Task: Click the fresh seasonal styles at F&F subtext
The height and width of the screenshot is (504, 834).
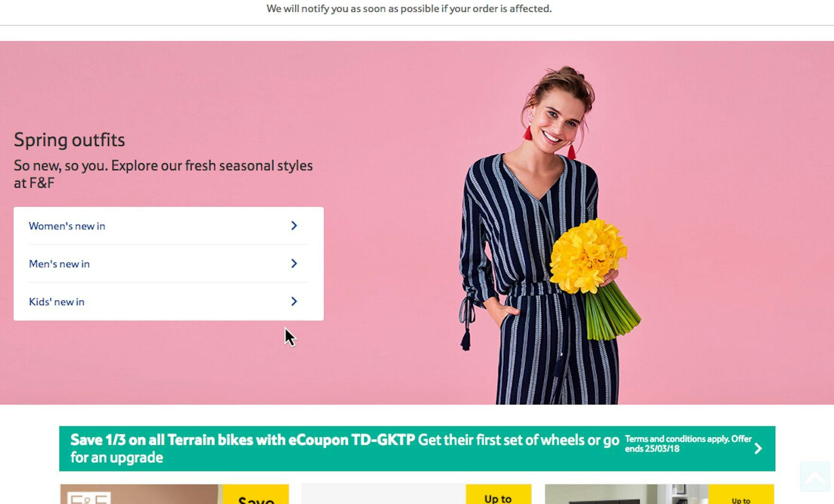Action: point(163,174)
